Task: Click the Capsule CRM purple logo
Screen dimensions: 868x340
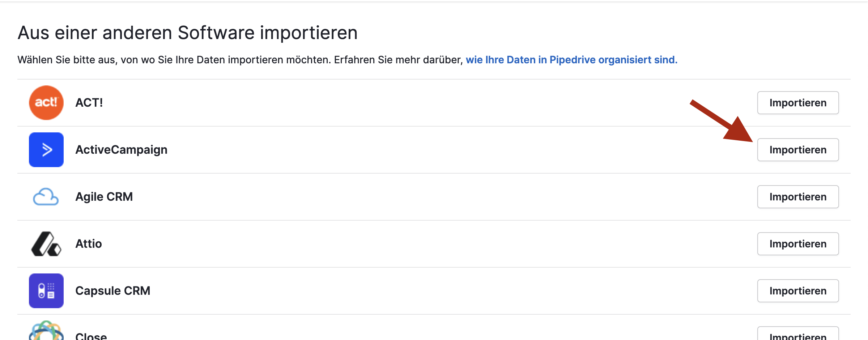Action: pyautogui.click(x=46, y=291)
